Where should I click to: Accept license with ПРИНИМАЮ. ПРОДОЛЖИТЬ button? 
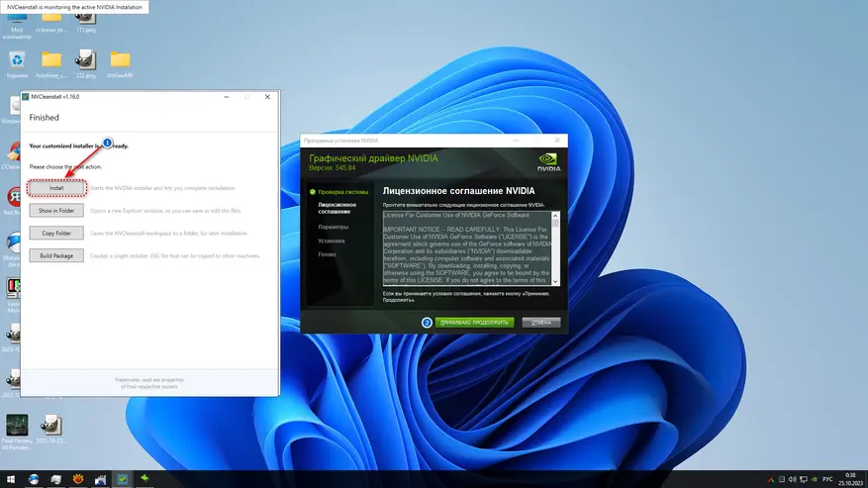[473, 323]
